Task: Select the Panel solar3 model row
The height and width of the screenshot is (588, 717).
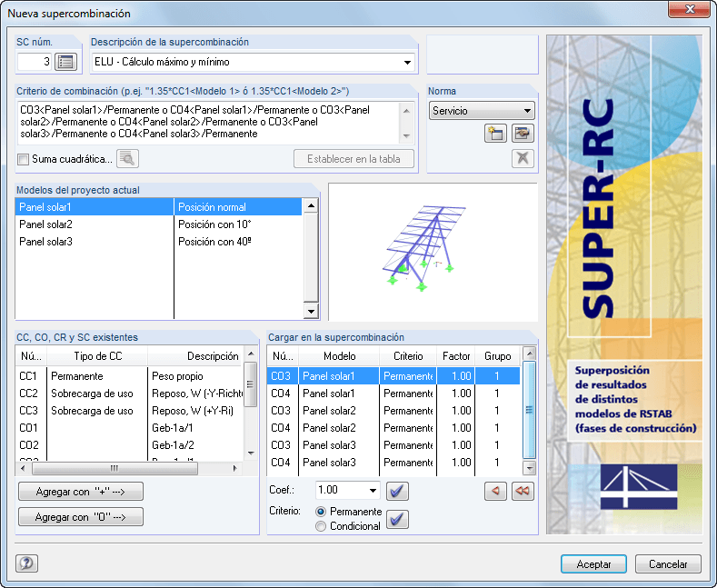Action: pyautogui.click(x=158, y=242)
